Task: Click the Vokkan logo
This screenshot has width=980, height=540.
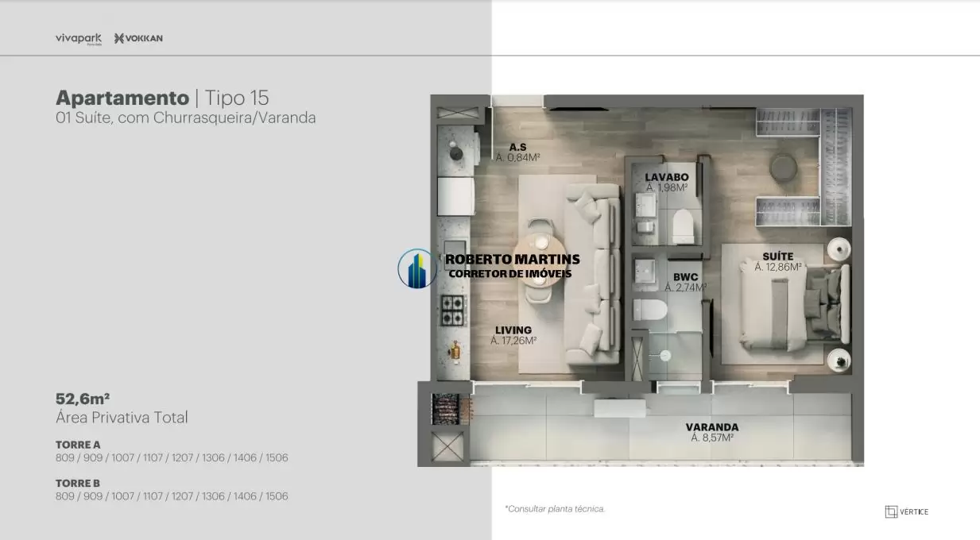Action: [138, 38]
